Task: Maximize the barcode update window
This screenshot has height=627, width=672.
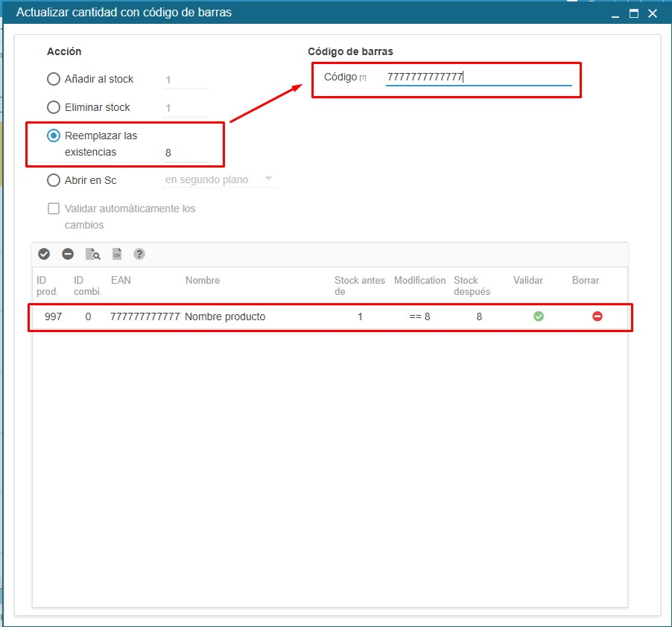Action: (634, 13)
